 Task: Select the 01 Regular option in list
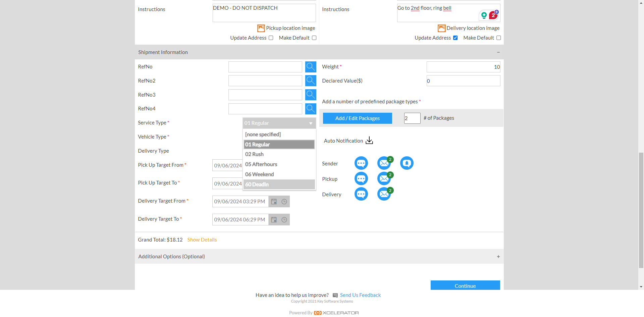pos(279,145)
